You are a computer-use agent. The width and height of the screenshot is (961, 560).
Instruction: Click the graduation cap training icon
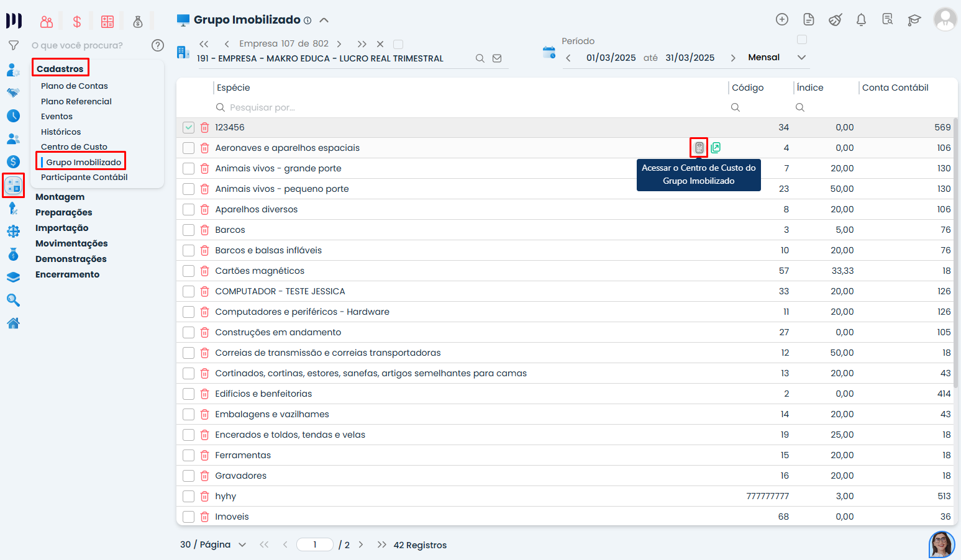914,20
